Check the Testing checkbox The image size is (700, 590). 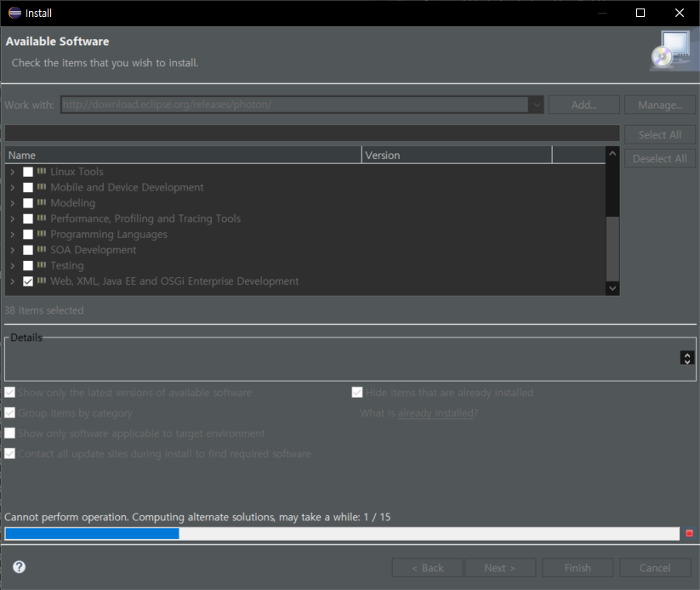click(28, 265)
